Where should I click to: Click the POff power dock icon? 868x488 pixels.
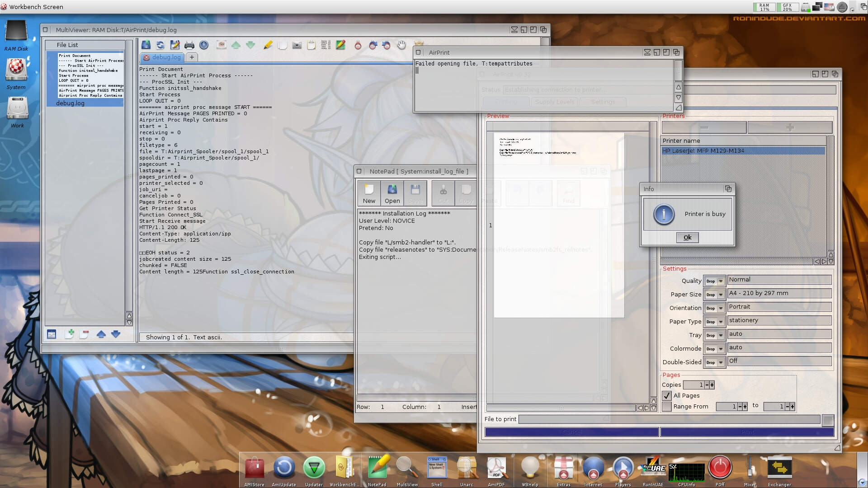coord(720,471)
